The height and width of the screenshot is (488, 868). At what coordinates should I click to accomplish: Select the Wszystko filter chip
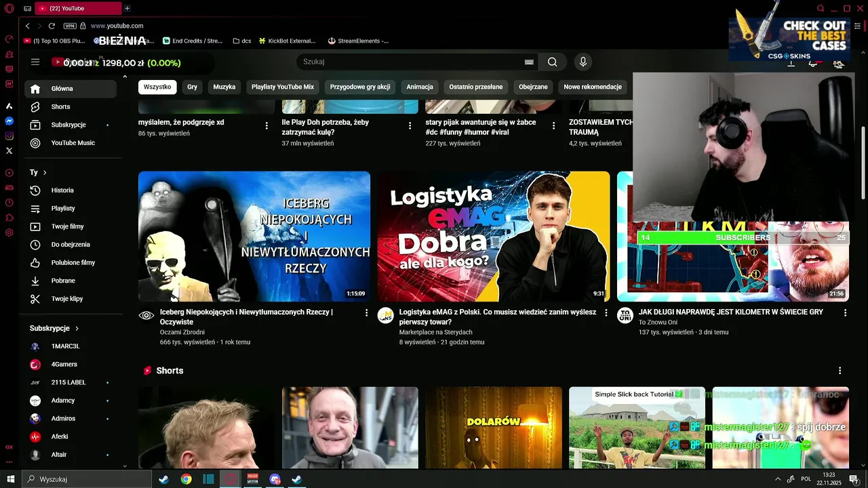click(x=157, y=87)
